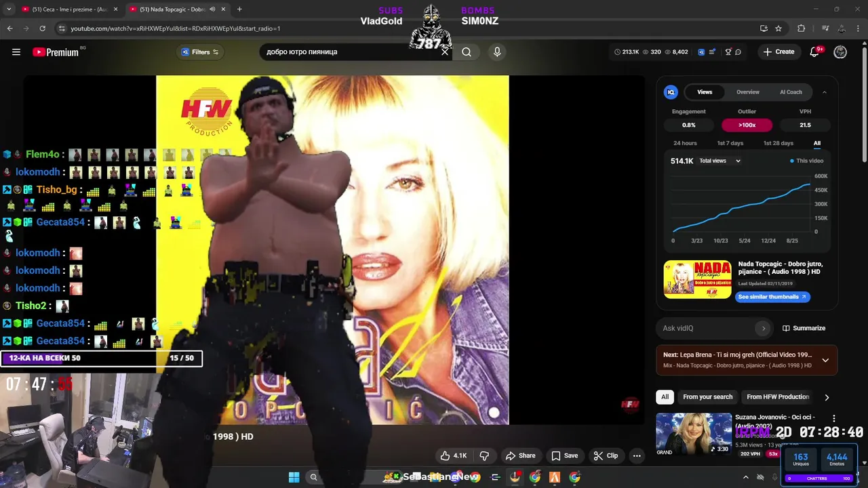Switch to AI Coach tab
This screenshot has width=868, height=488.
[x=791, y=92]
